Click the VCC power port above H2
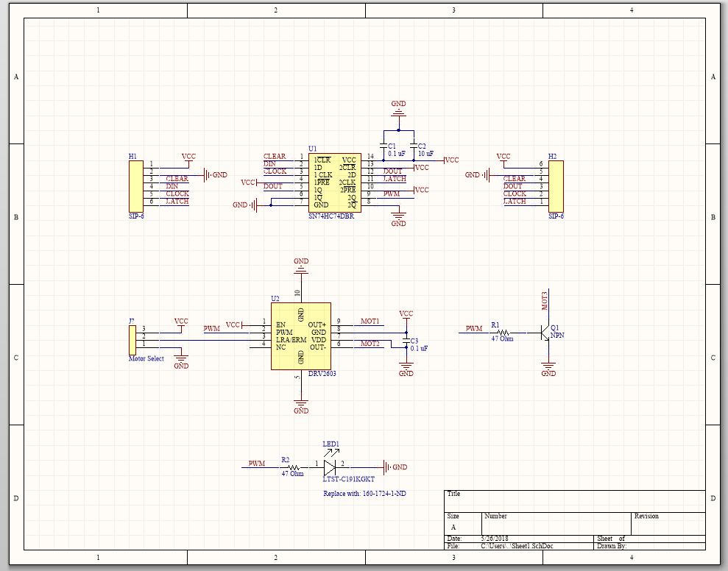Viewport: 728px width, 571px height. click(x=503, y=159)
